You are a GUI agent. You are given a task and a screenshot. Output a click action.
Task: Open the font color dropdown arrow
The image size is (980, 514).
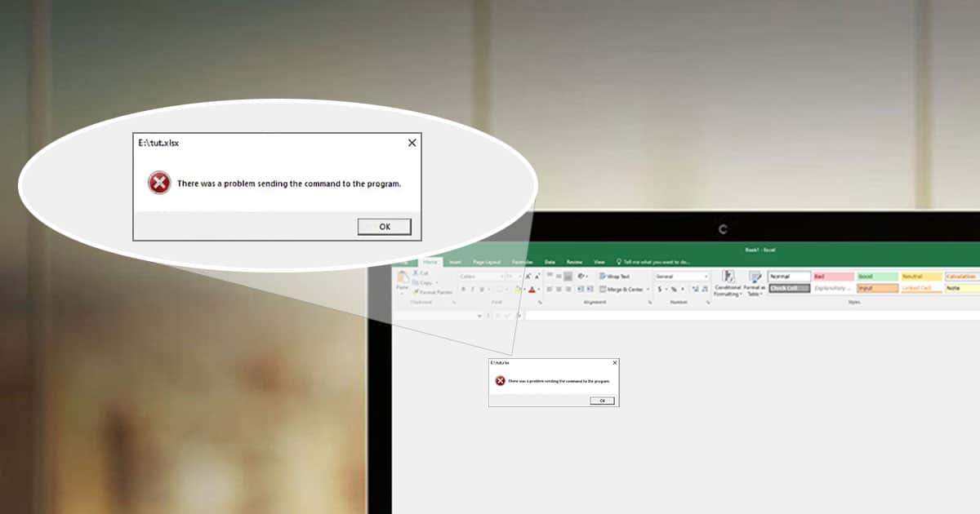(539, 290)
